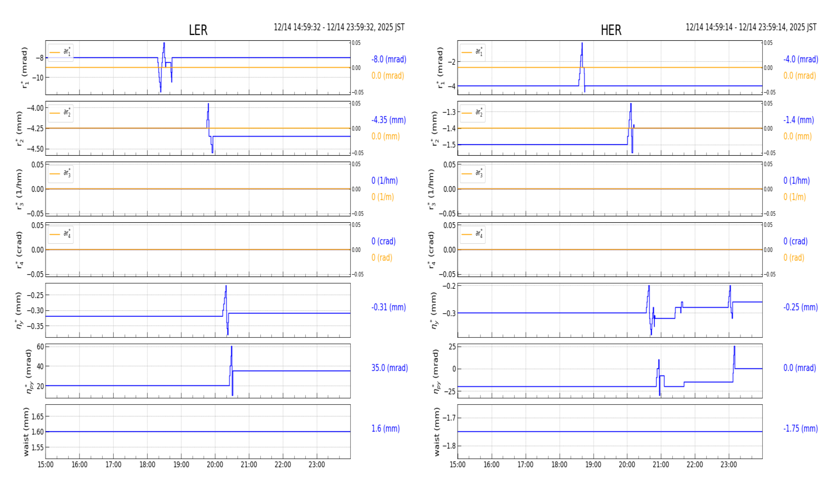The image size is (824, 504).
Task: Click the 35.0 (mrad) value in LER
Action: pyautogui.click(x=389, y=368)
